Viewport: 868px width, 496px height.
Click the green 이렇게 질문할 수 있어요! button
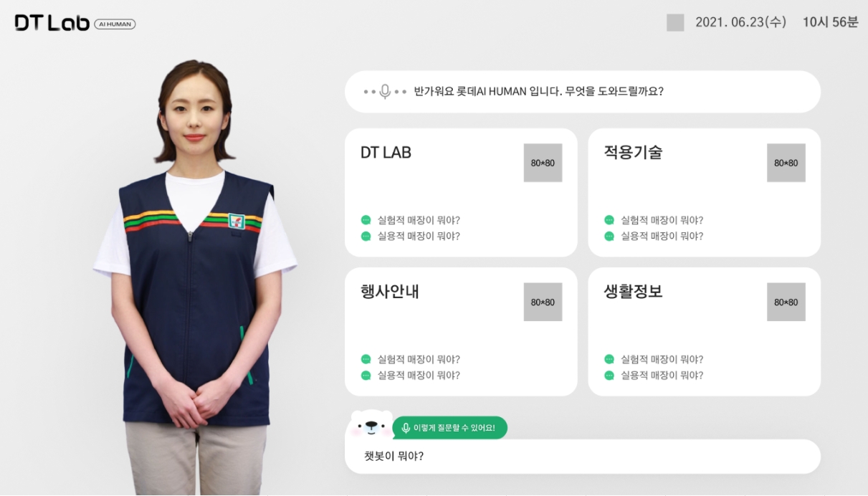449,428
